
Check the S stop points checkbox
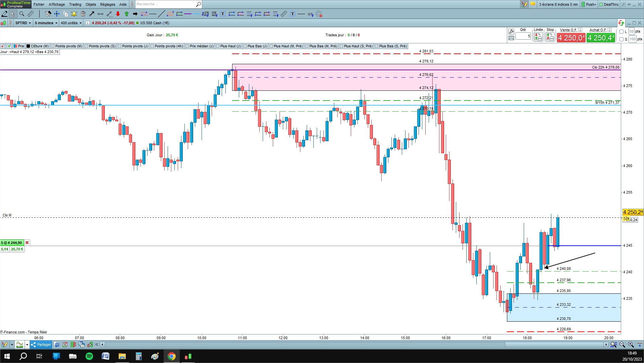pos(621,39)
